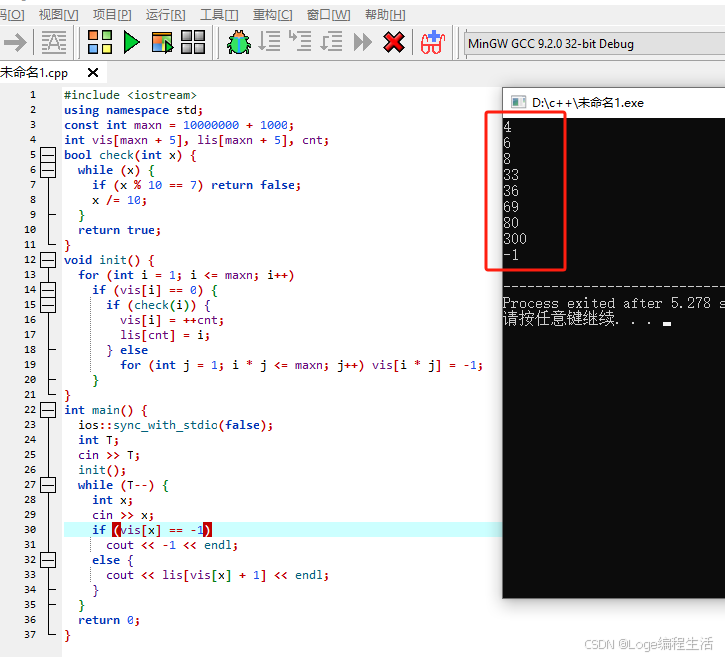Click the Step Out debug icon

click(332, 41)
